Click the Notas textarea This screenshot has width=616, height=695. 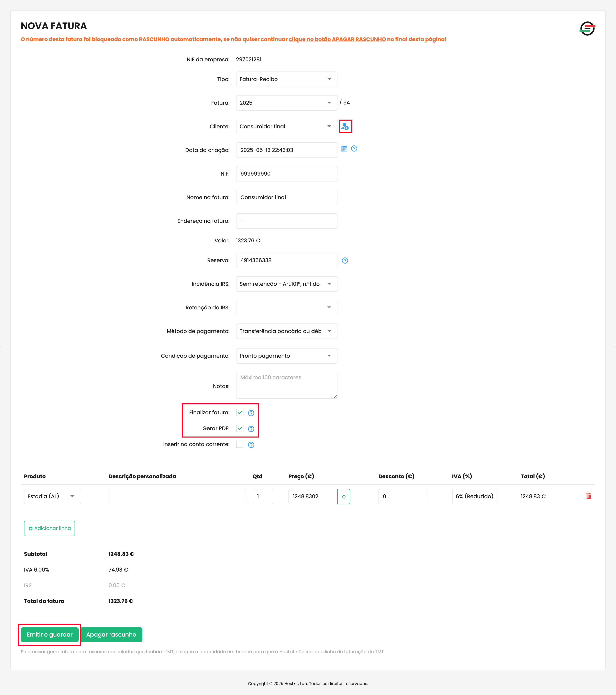[287, 385]
